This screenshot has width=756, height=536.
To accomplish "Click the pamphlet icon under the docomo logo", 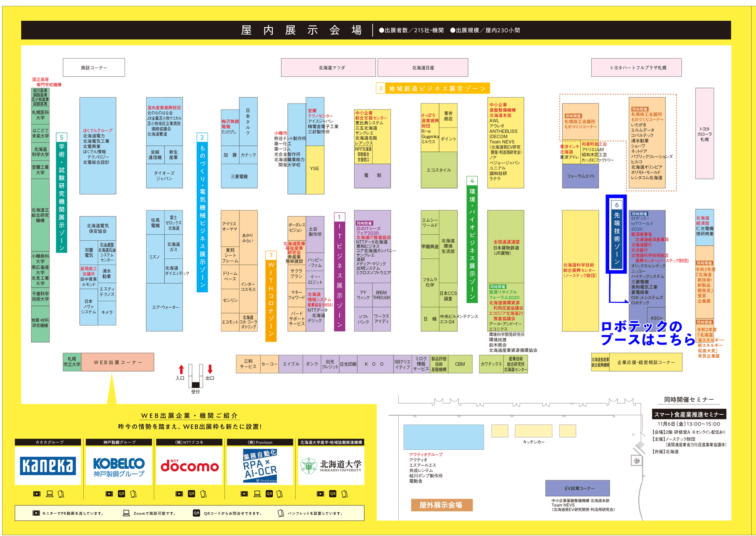I will tap(203, 494).
